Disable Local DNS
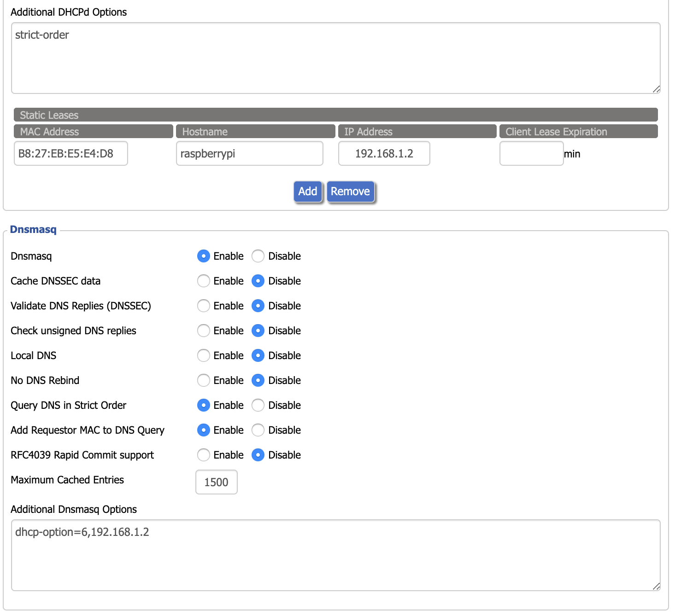This screenshot has height=616, width=681. tap(258, 355)
